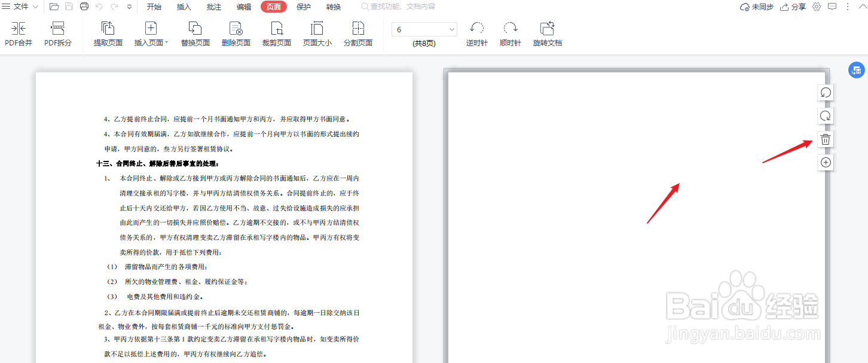
Task: Delete the page using the trash icon
Action: pos(825,139)
